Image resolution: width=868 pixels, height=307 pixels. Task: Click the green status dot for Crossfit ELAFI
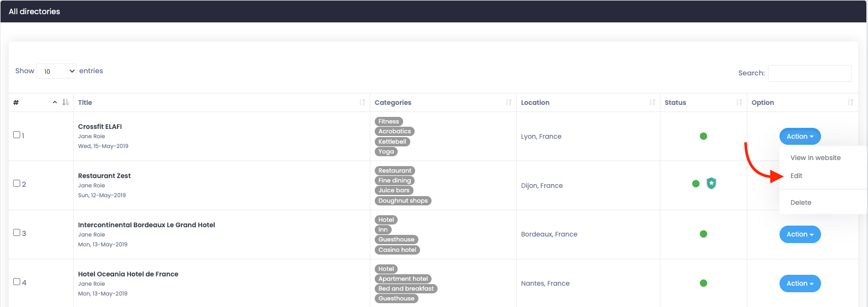point(704,136)
